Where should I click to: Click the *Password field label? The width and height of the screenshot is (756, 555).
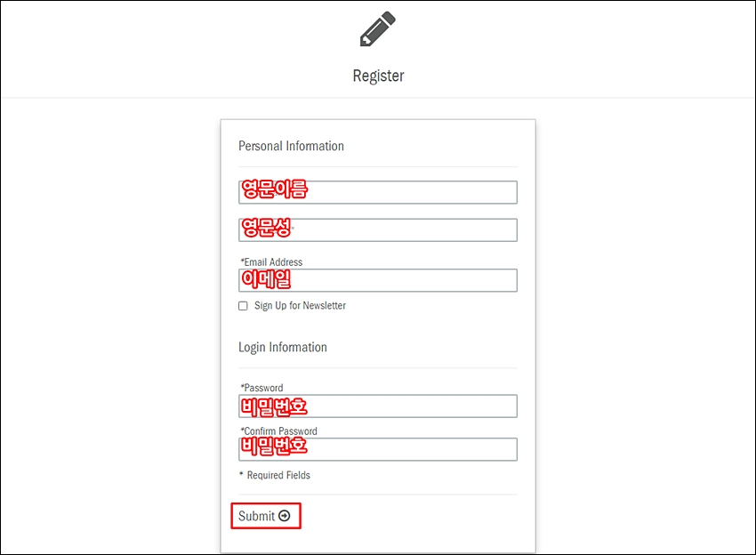point(261,388)
